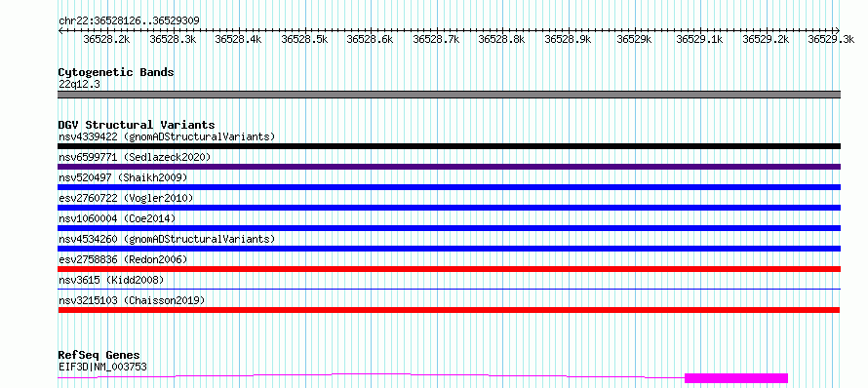Click ruler position 36529.2k
This screenshot has height=388, width=868.
click(766, 39)
